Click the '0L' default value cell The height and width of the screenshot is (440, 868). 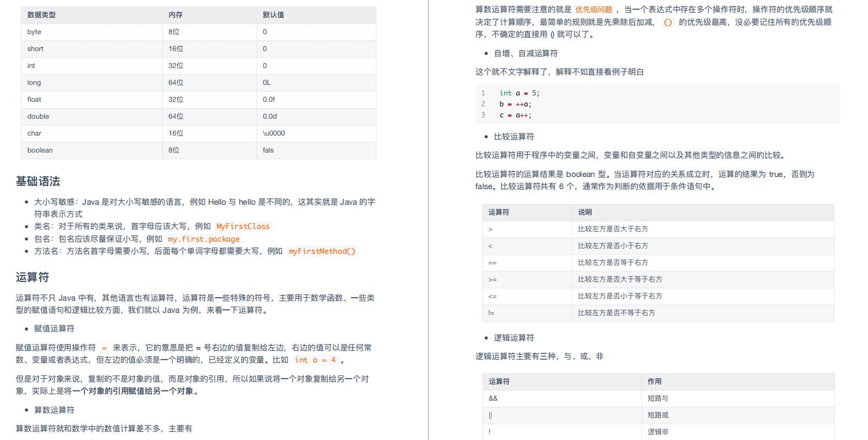tap(316, 83)
